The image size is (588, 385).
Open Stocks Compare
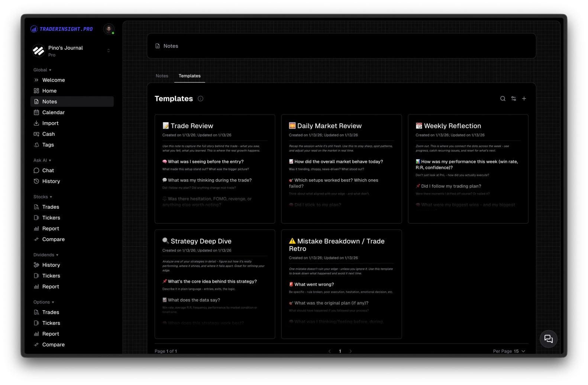pos(72,239)
